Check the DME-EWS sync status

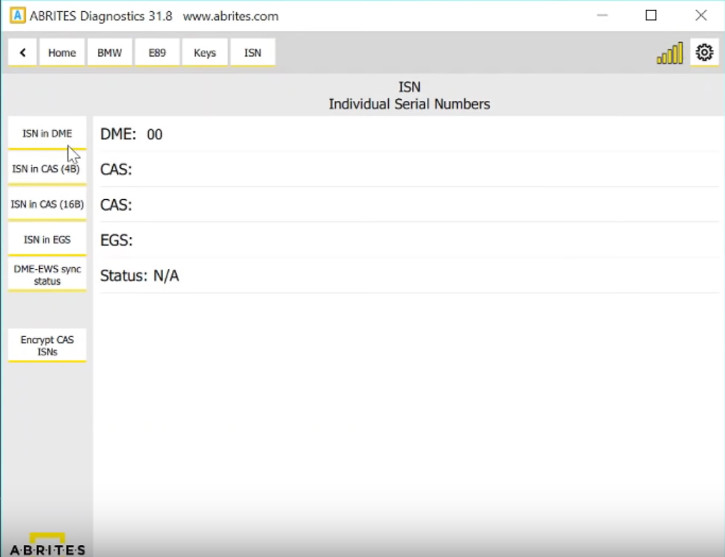click(x=47, y=275)
